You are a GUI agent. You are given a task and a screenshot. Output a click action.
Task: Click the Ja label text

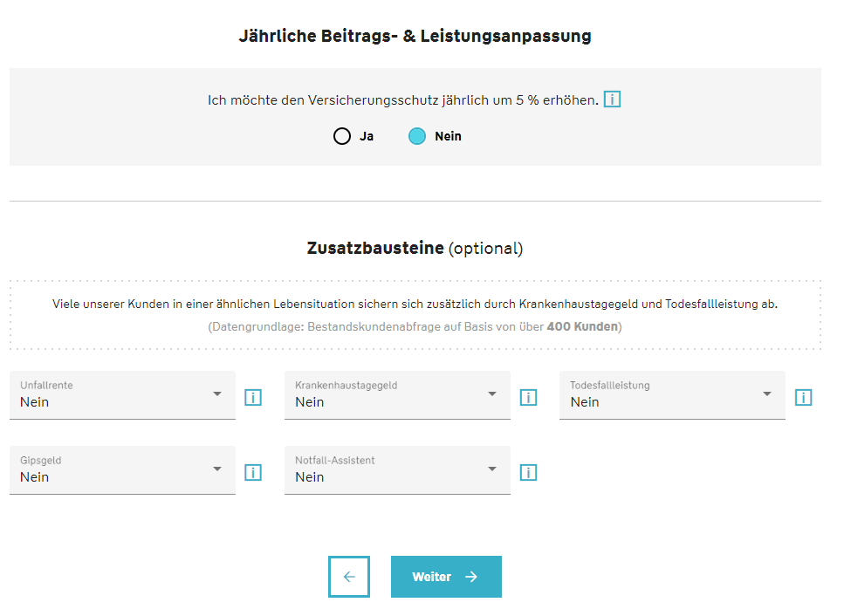(x=367, y=136)
